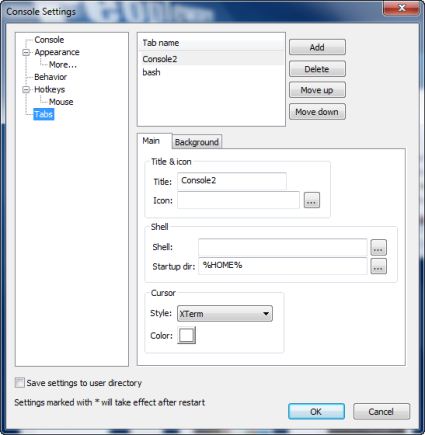The width and height of the screenshot is (425, 435).
Task: Pick the cursor Color swatch
Action: [187, 335]
